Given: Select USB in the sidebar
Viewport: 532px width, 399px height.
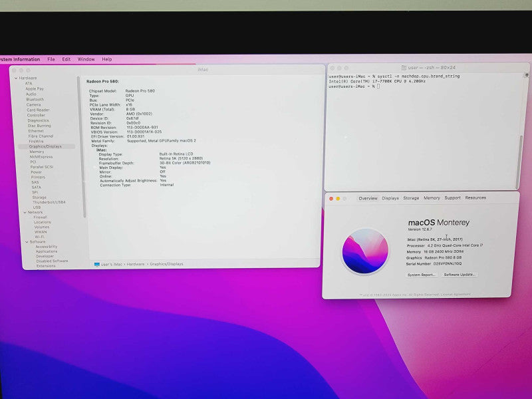Looking at the screenshot, I should coord(37,207).
